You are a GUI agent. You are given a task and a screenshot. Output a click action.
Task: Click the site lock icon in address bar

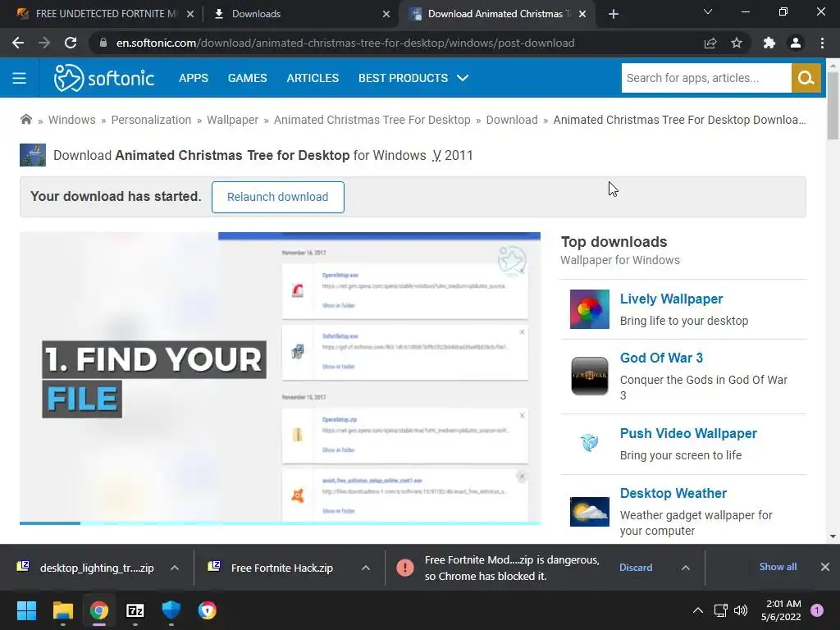click(103, 43)
